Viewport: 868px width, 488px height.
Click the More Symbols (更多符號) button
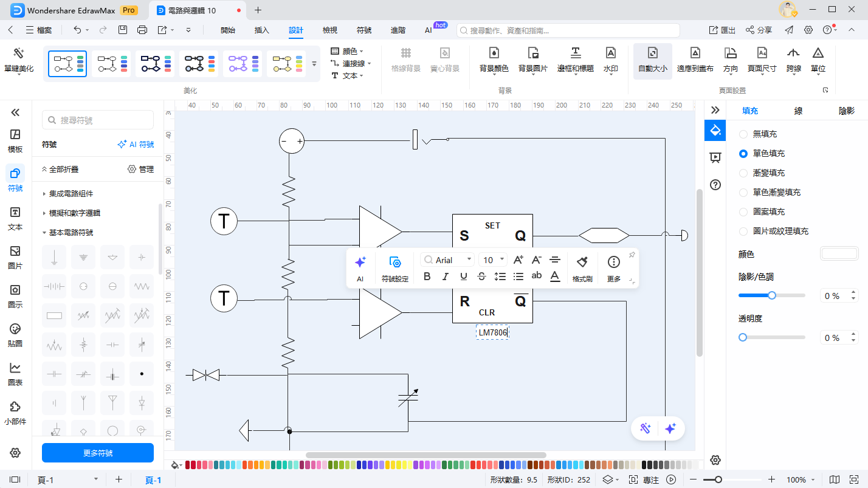click(97, 453)
